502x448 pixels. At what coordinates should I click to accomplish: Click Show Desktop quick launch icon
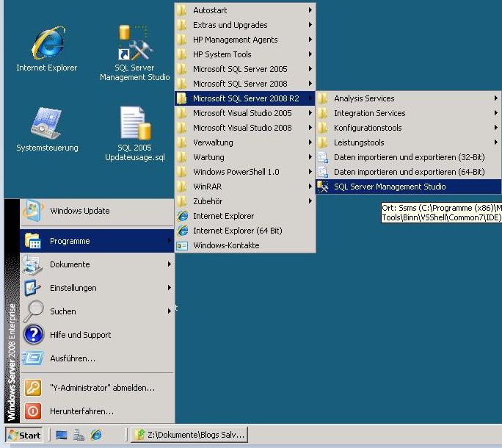pos(62,435)
